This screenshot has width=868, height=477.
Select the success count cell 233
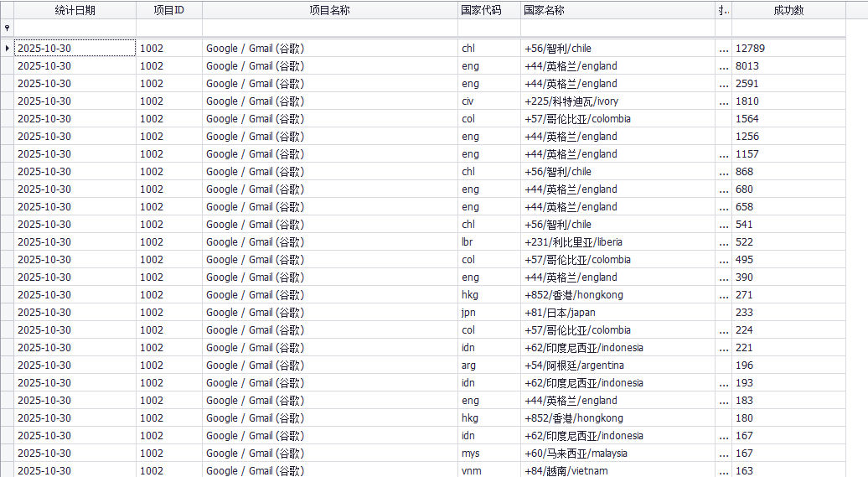[788, 313]
